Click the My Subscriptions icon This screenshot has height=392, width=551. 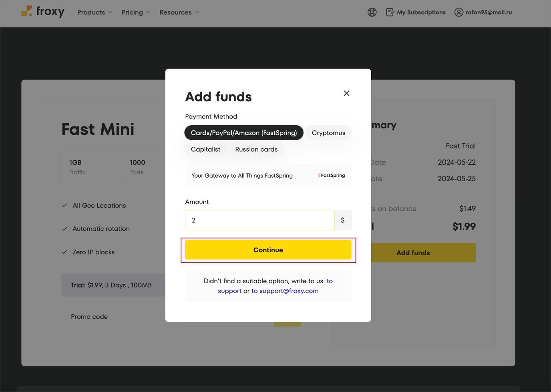[390, 12]
